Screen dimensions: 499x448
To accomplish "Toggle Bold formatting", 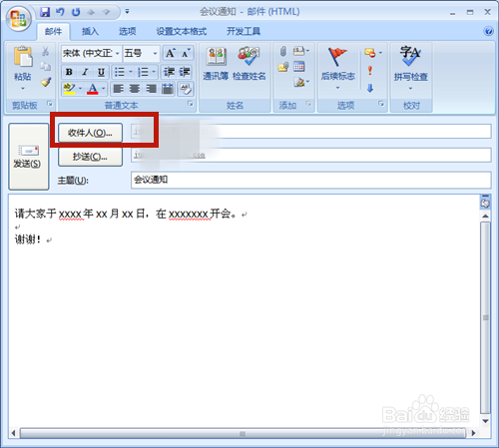I will point(69,72).
